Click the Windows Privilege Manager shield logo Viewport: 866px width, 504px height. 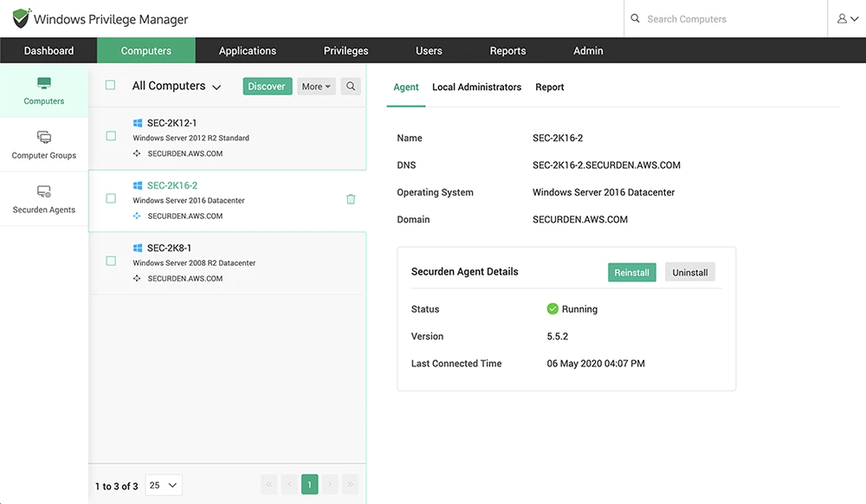point(21,18)
